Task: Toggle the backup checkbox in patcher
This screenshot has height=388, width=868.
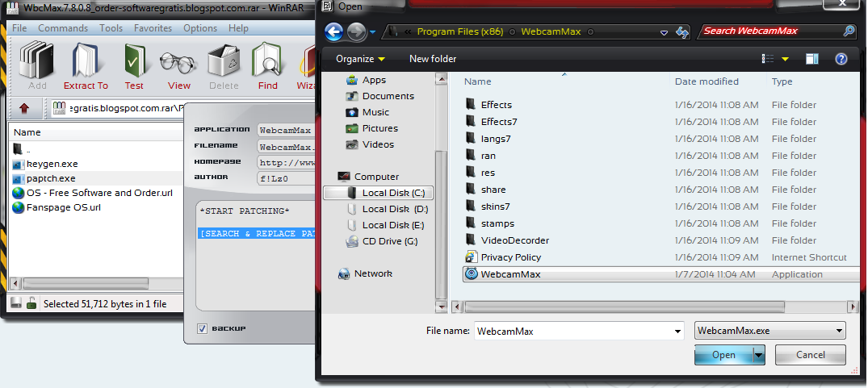Action: pos(202,329)
